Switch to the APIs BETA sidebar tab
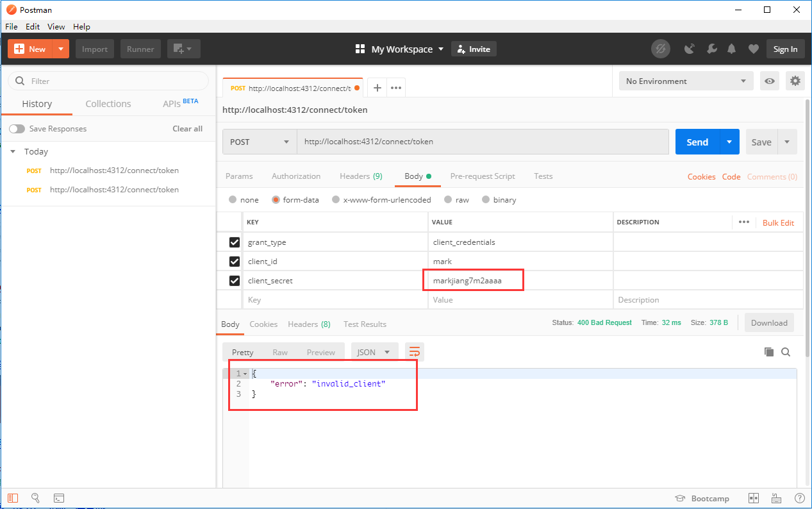Screen dimensions: 812x509 (180, 103)
